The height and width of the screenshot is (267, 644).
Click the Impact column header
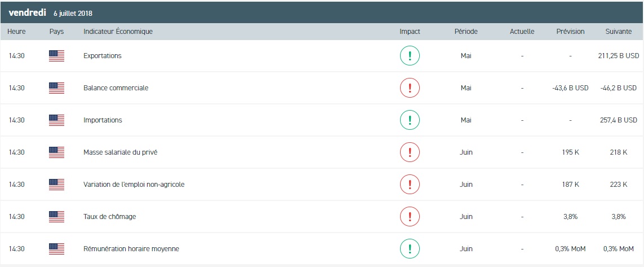tap(410, 32)
